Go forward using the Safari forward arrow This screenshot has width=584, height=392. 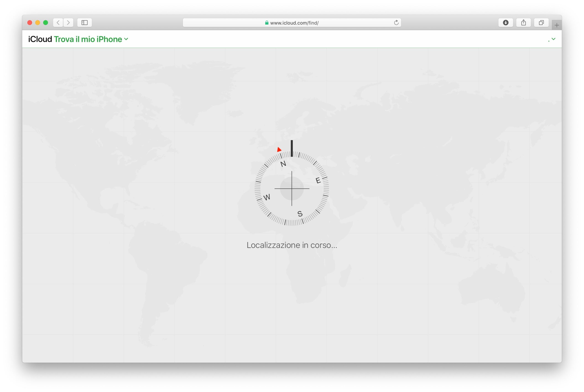coord(68,23)
